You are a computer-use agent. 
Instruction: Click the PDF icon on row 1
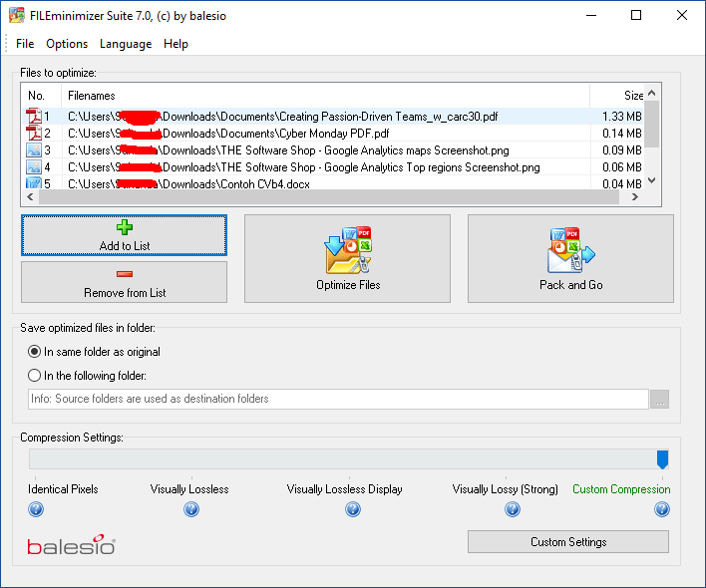[x=33, y=117]
